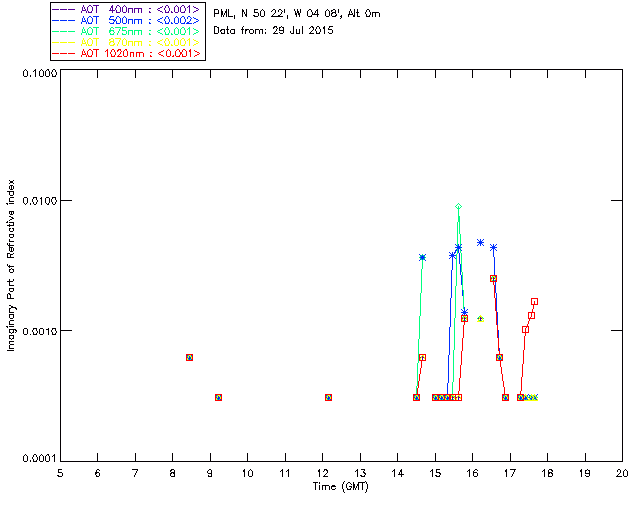Select the isolated yellow triangle marker after 16 GMT
Viewport: 640px width, 512px height.
pyautogui.click(x=480, y=319)
